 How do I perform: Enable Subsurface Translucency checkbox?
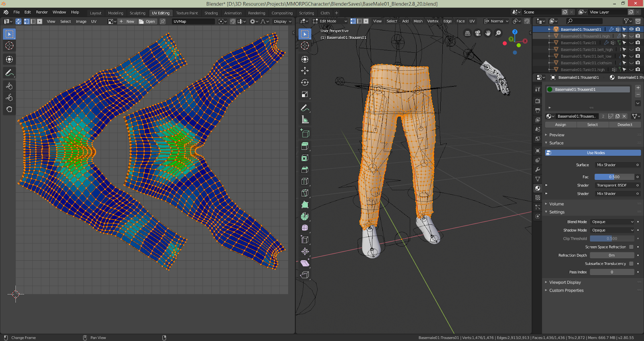(x=631, y=264)
